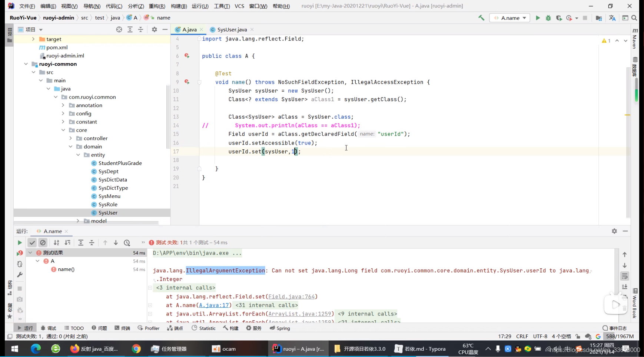Open Chrome from the taskbar

point(136,349)
